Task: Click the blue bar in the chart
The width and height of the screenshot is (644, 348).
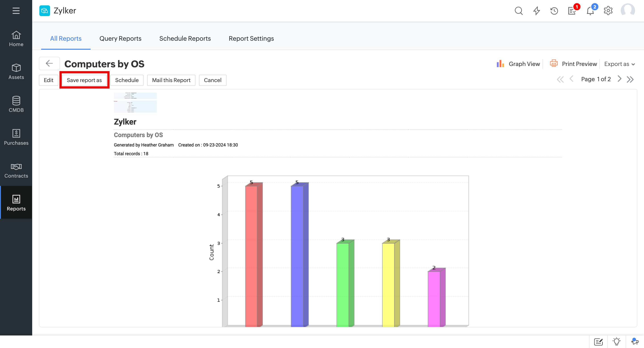Action: point(297,255)
